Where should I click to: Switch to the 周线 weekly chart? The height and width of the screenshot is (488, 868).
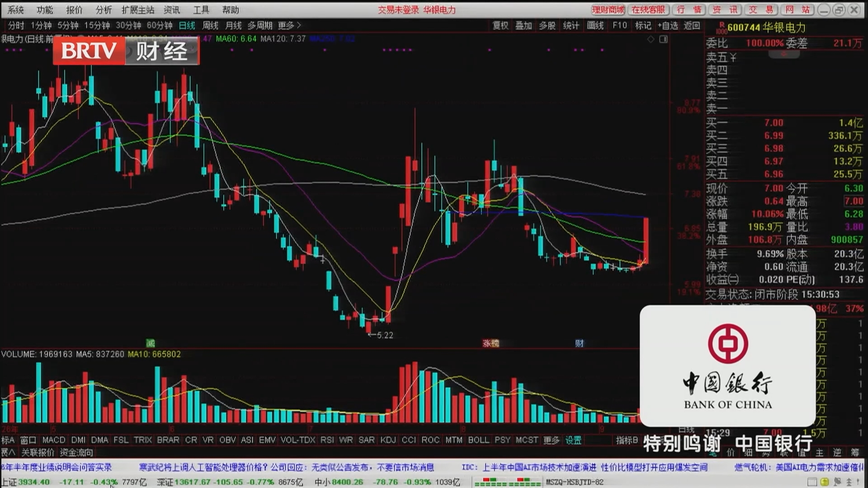[210, 26]
